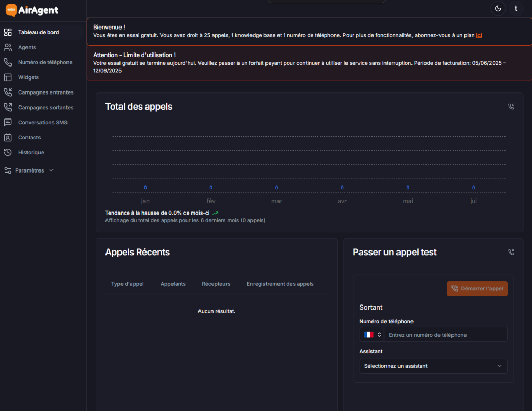This screenshot has height=411, width=532.
Task: Click Enregistrement des appels column header
Action: 280,284
